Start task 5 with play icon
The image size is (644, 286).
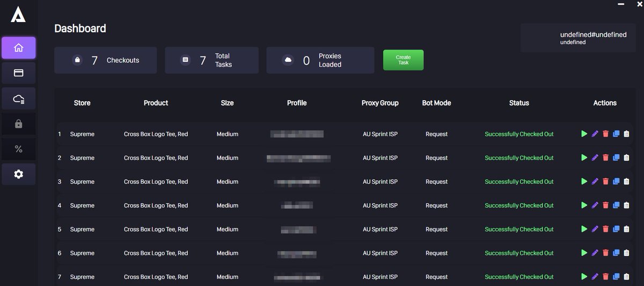(x=584, y=229)
